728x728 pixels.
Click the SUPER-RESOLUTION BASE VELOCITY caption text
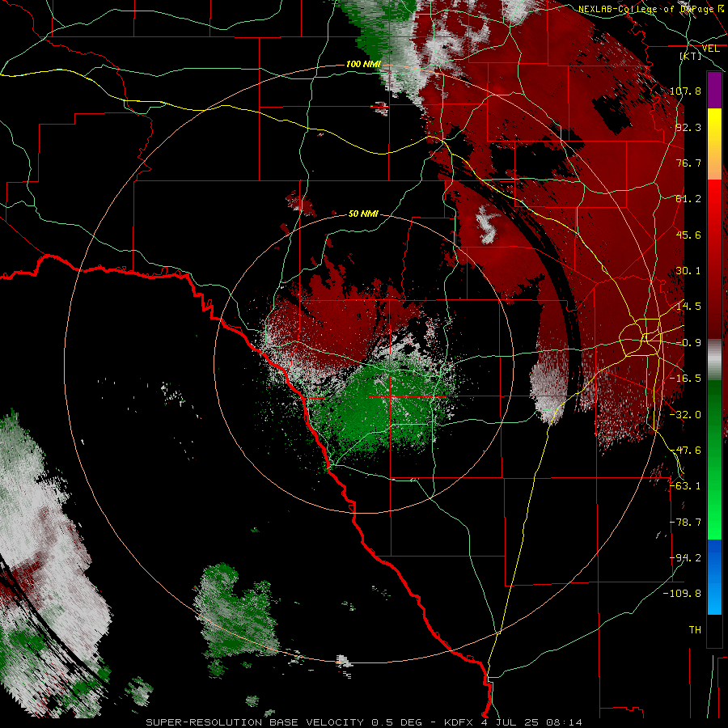click(256, 722)
